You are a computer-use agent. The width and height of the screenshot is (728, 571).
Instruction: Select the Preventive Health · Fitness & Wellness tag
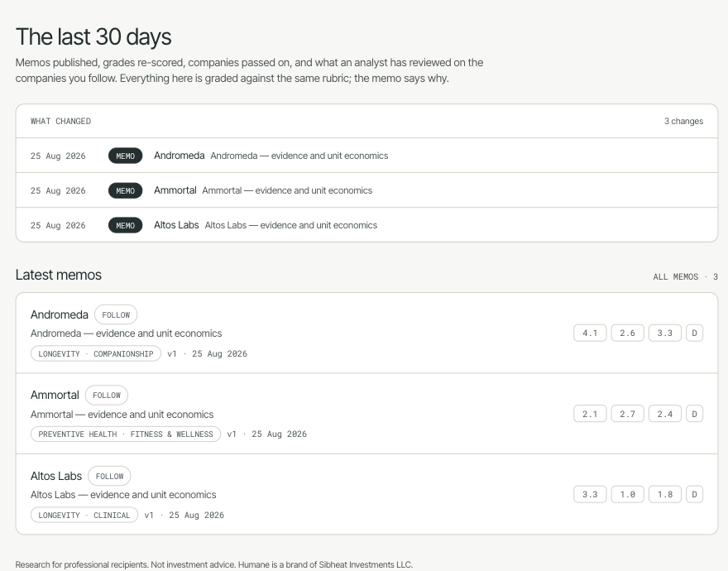pyautogui.click(x=126, y=434)
